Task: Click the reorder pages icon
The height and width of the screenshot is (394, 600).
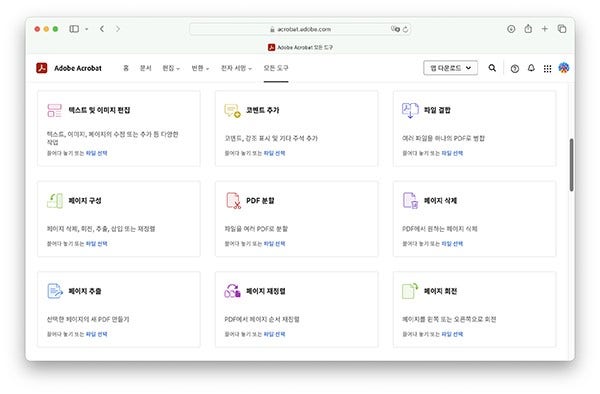Action: [233, 291]
